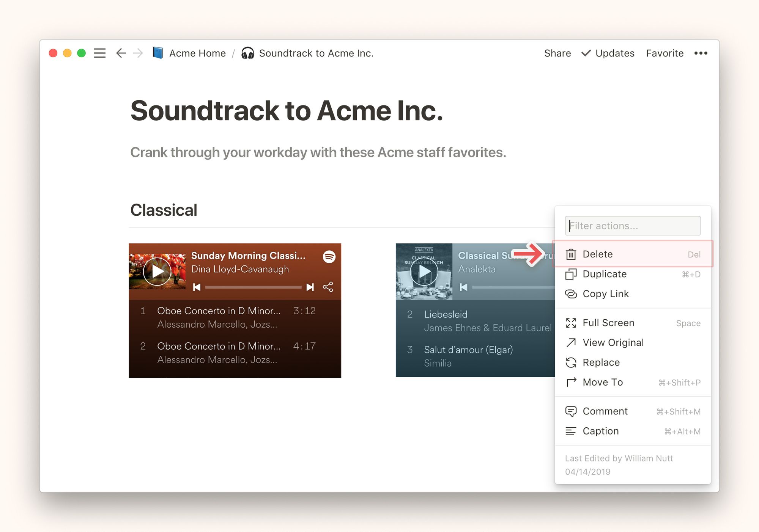Toggle Favorite for this page

click(x=665, y=53)
